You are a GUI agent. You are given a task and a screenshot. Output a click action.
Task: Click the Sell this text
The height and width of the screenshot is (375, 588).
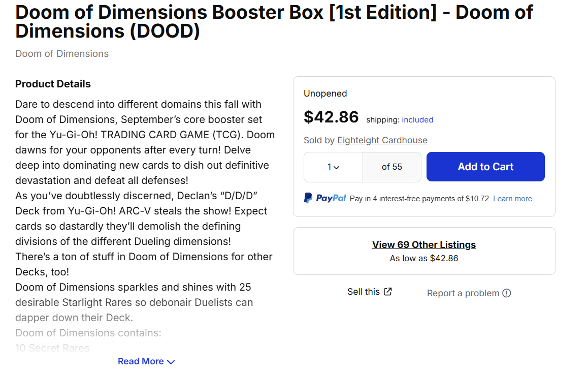click(x=363, y=292)
